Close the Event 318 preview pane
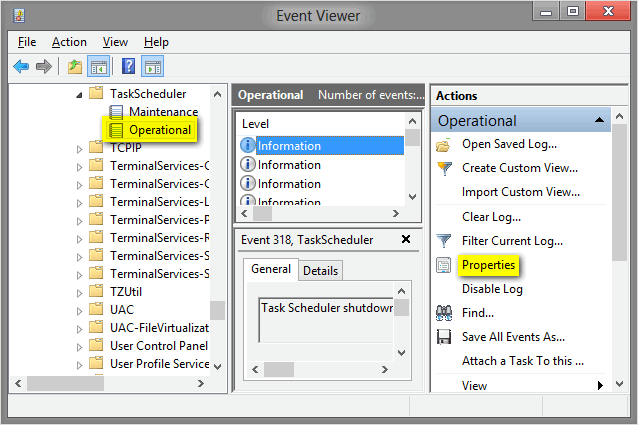638x425 pixels. tap(405, 239)
